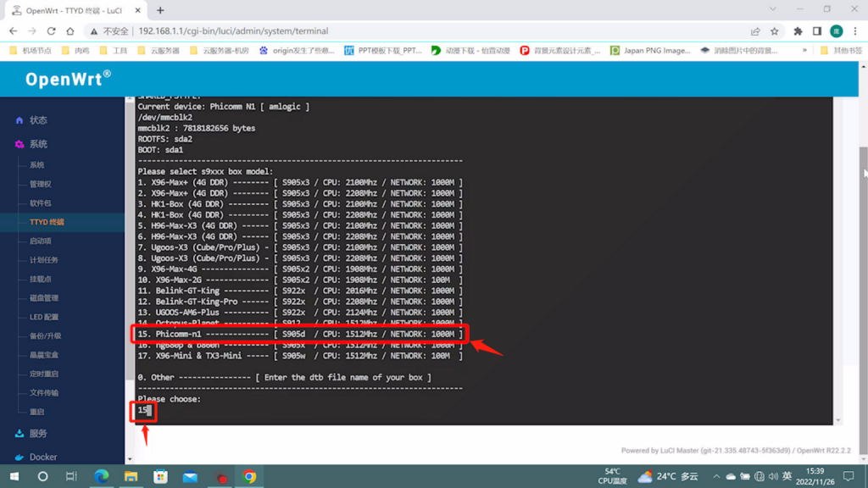This screenshot has height=488, width=868.
Task: Open the Windows Start menu
Action: coord(14,476)
